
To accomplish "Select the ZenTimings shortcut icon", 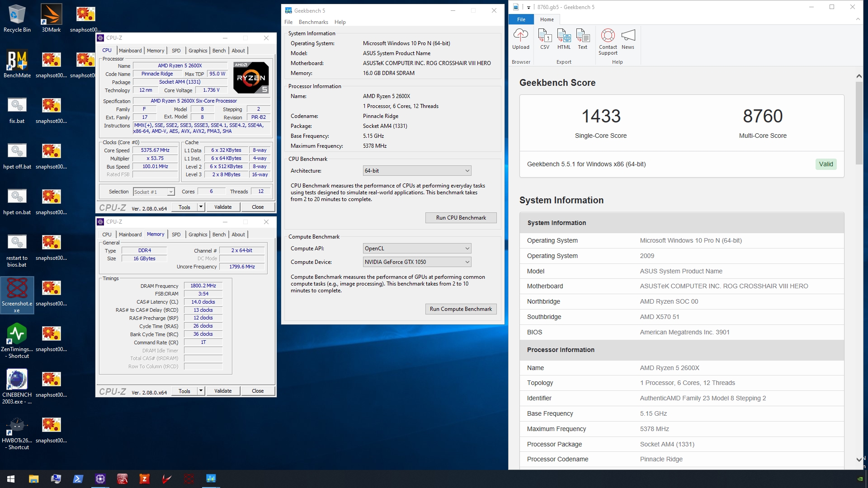I will tap(17, 341).
